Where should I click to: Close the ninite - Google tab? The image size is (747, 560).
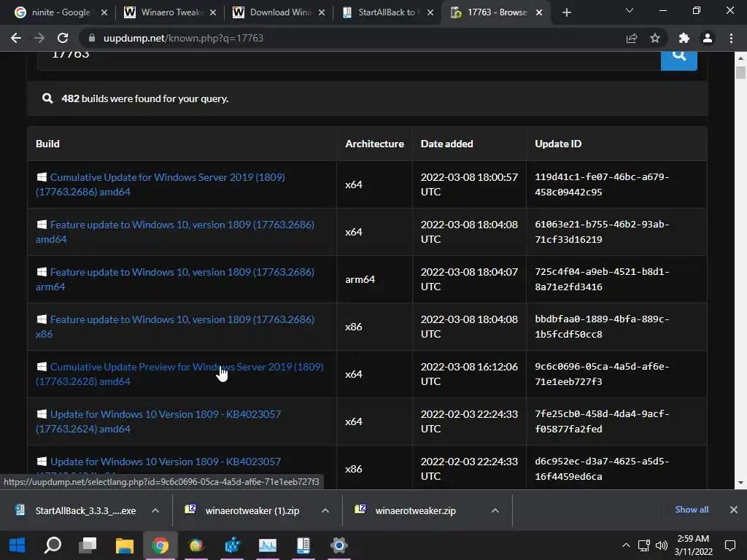[x=104, y=12]
